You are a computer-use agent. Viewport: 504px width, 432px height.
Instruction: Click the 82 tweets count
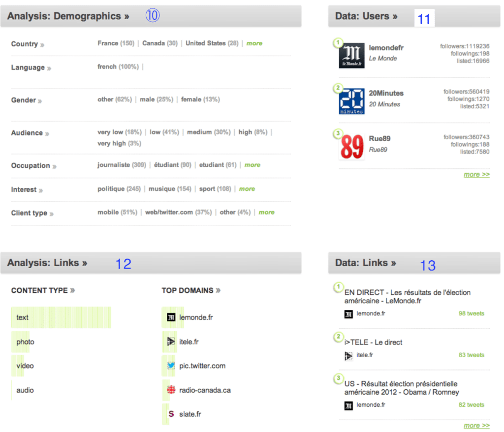471,404
